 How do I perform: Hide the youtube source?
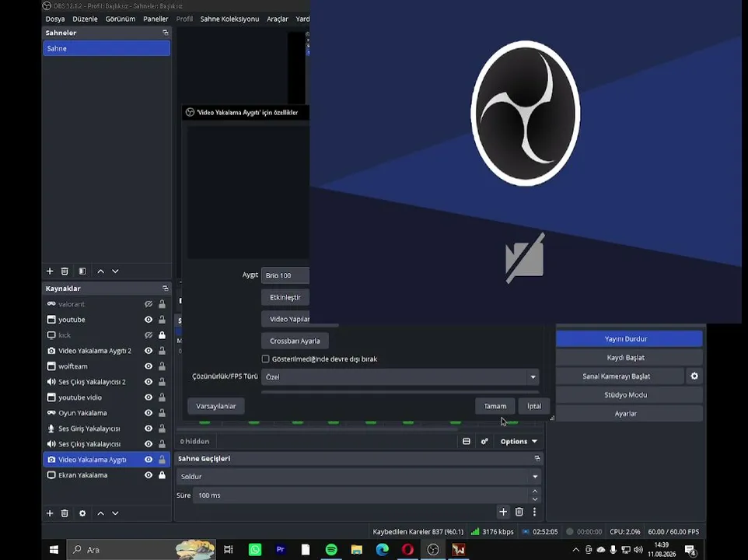click(x=149, y=320)
